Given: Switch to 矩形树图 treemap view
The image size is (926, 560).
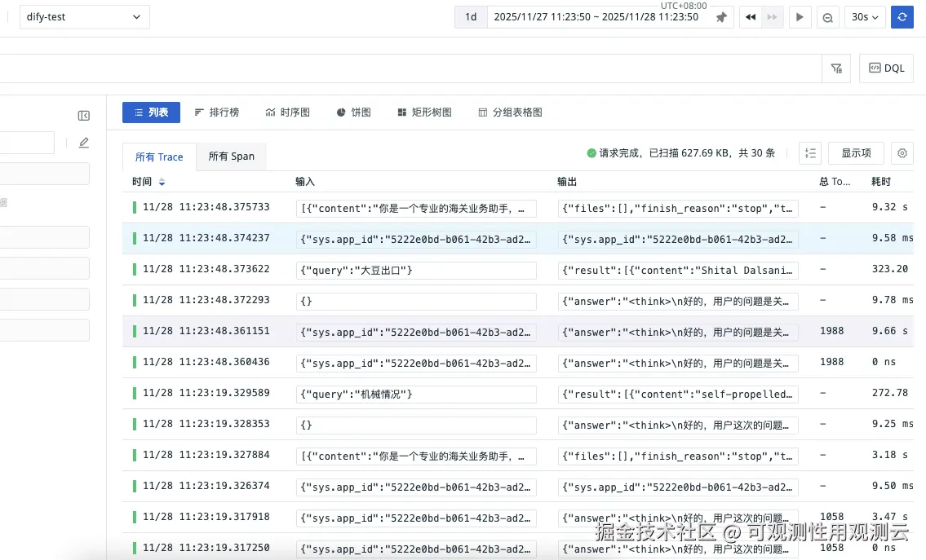Looking at the screenshot, I should tap(424, 112).
